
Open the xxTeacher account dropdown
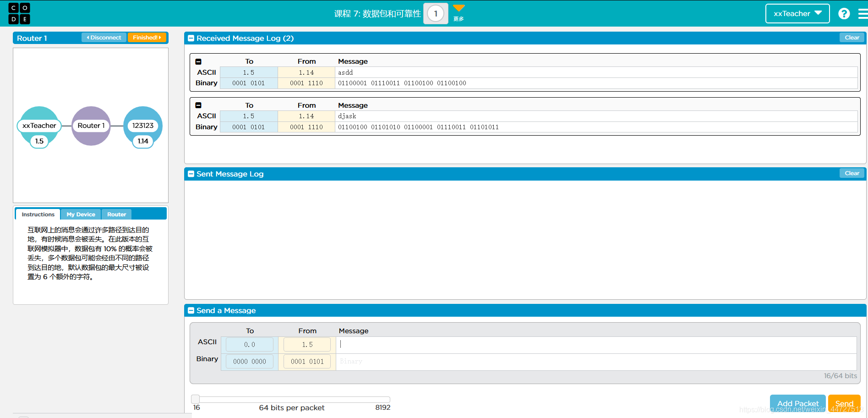(x=797, y=14)
